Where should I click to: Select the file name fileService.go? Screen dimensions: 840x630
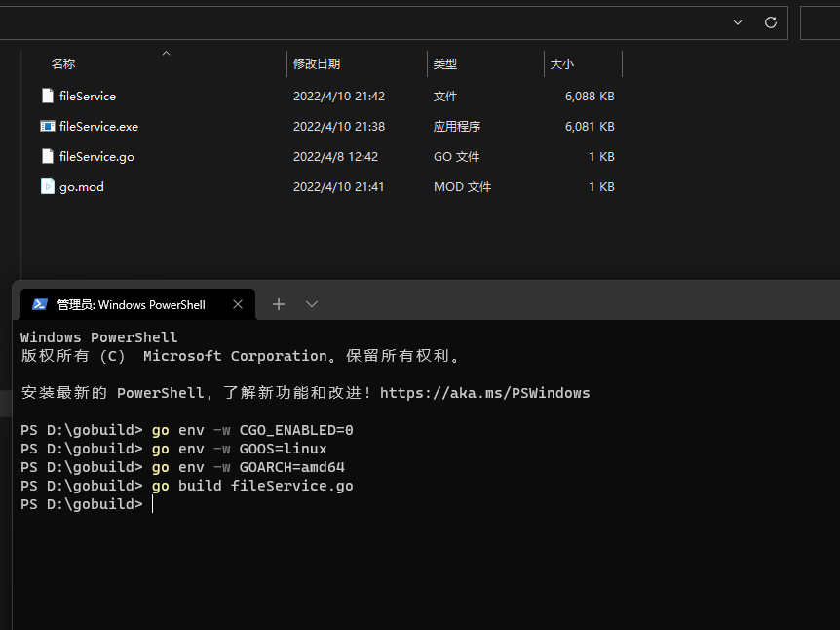pos(97,157)
